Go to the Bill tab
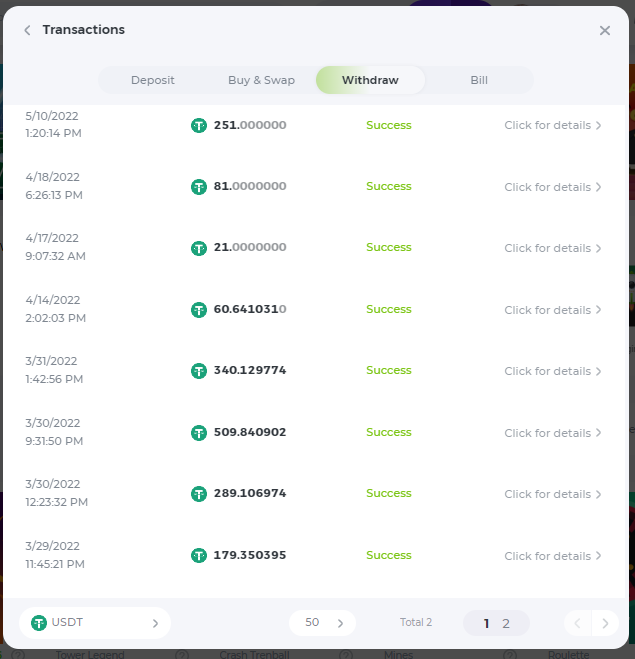The height and width of the screenshot is (659, 635). coord(479,80)
